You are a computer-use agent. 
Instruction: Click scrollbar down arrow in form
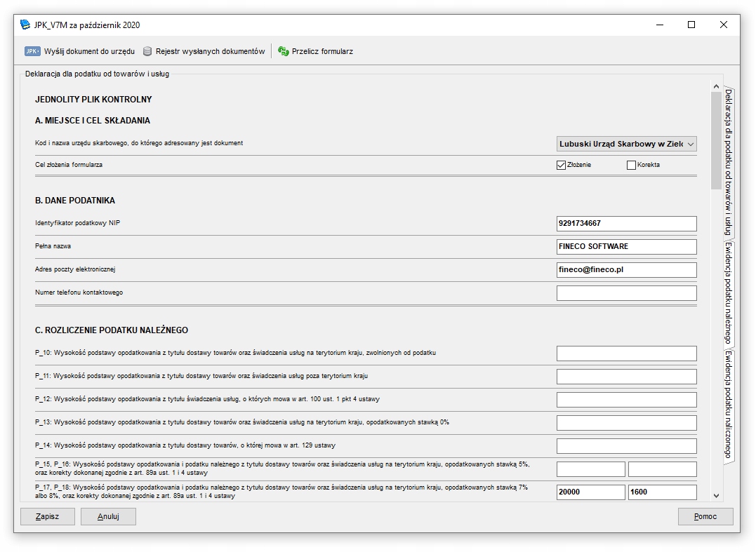click(x=716, y=495)
